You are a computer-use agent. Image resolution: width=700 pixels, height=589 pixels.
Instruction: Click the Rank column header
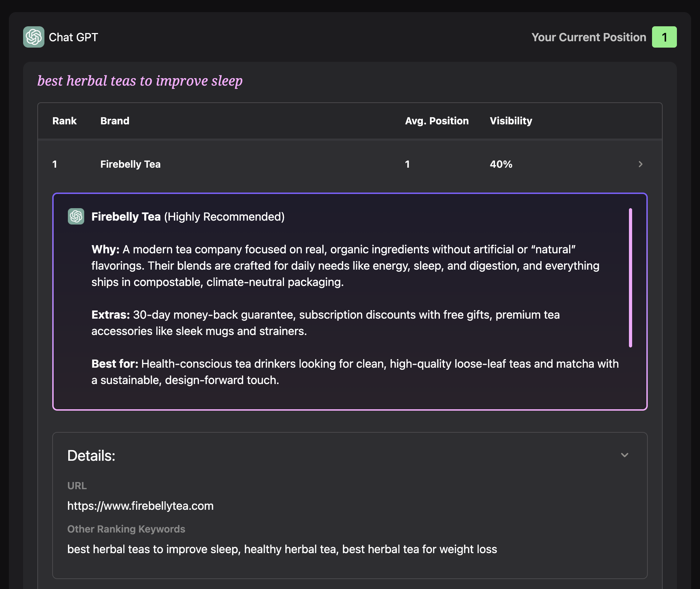coord(64,121)
